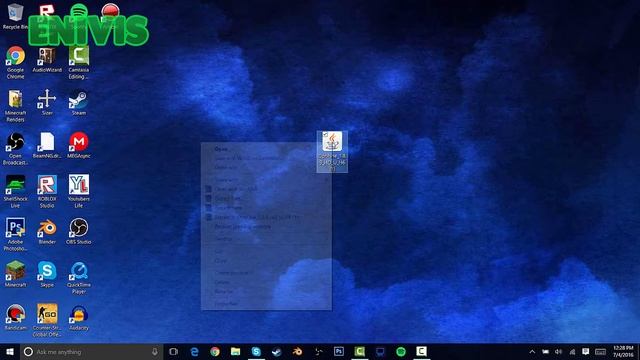Select the Steam desktop shortcut
Screen dimensions: 640x360
78,102
